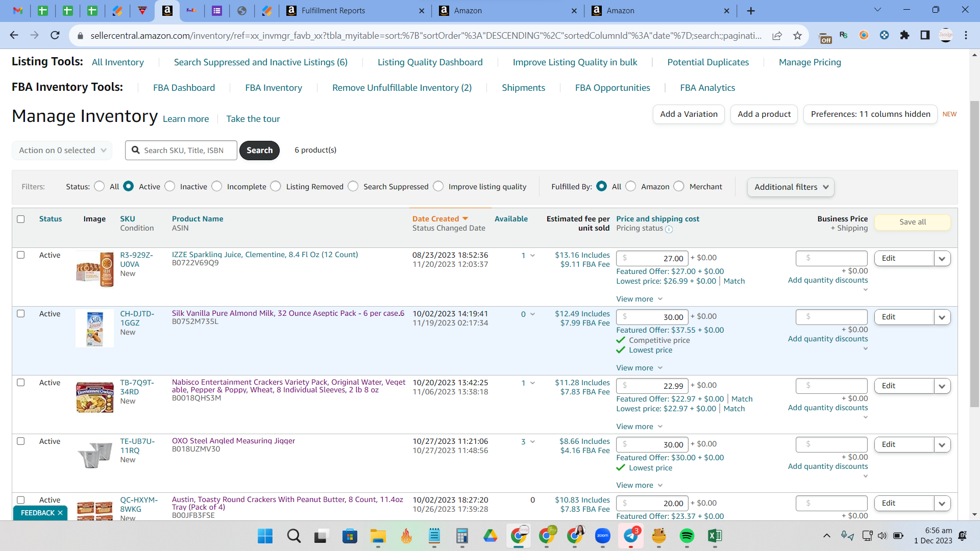The height and width of the screenshot is (551, 980).
Task: Select the Incomplete status filter
Action: point(217,186)
